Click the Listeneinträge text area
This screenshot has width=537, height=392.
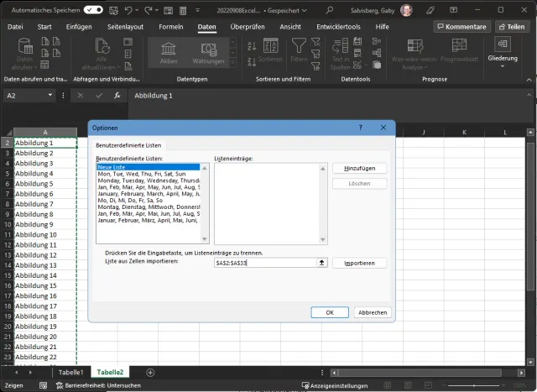[268, 201]
